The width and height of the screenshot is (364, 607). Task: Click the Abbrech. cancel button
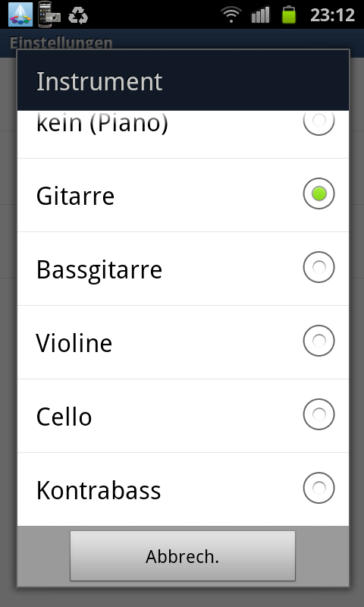pyautogui.click(x=183, y=556)
